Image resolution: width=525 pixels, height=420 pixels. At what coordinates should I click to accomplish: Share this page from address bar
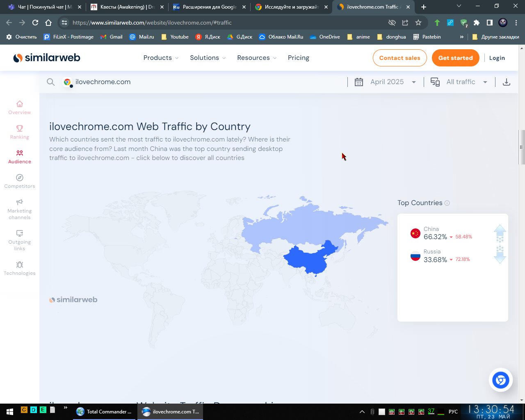(x=405, y=23)
